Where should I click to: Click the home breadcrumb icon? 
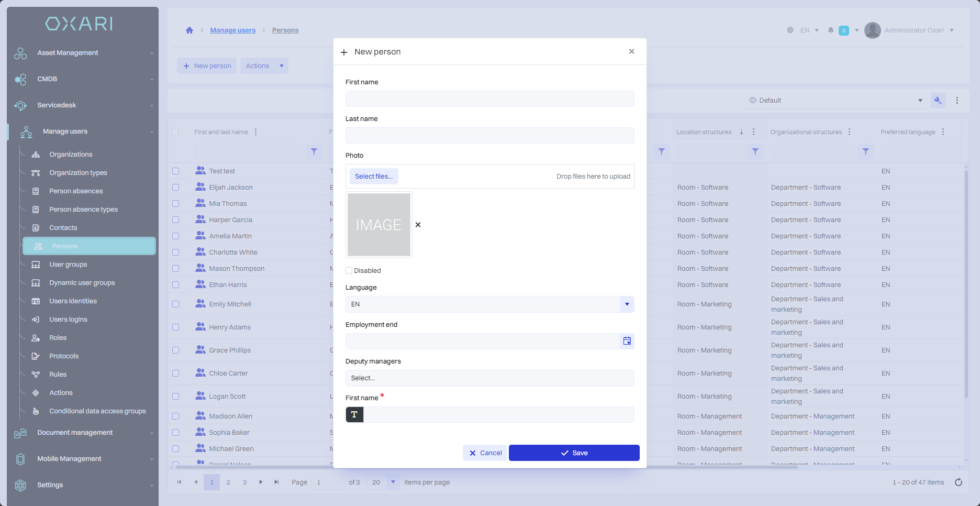pos(190,30)
